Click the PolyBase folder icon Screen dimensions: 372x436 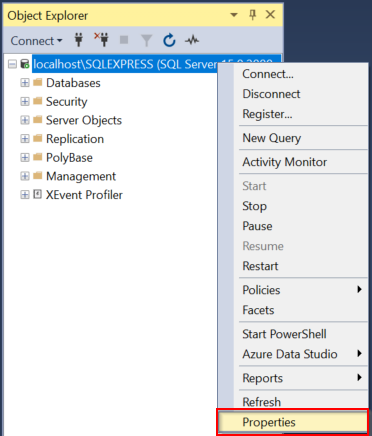tap(38, 157)
